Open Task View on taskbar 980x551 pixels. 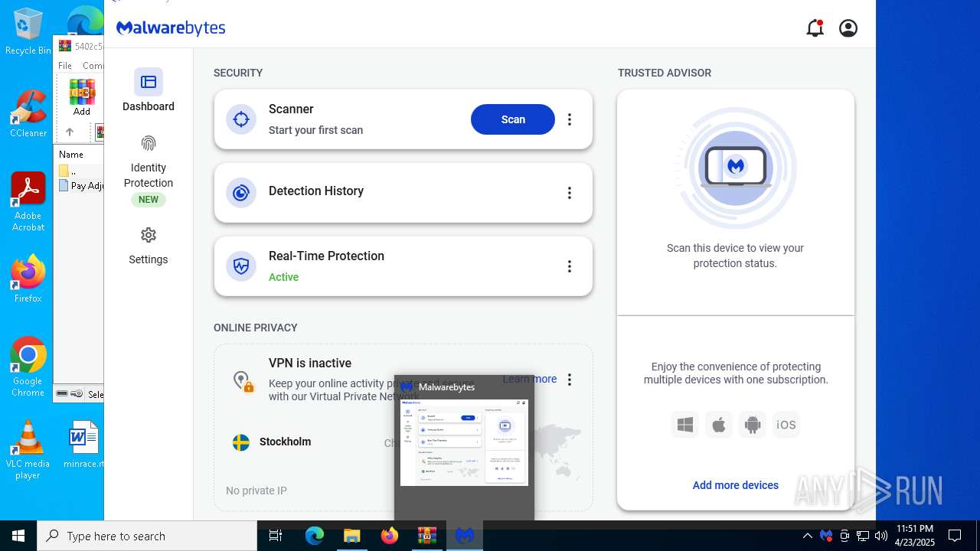[x=276, y=536]
